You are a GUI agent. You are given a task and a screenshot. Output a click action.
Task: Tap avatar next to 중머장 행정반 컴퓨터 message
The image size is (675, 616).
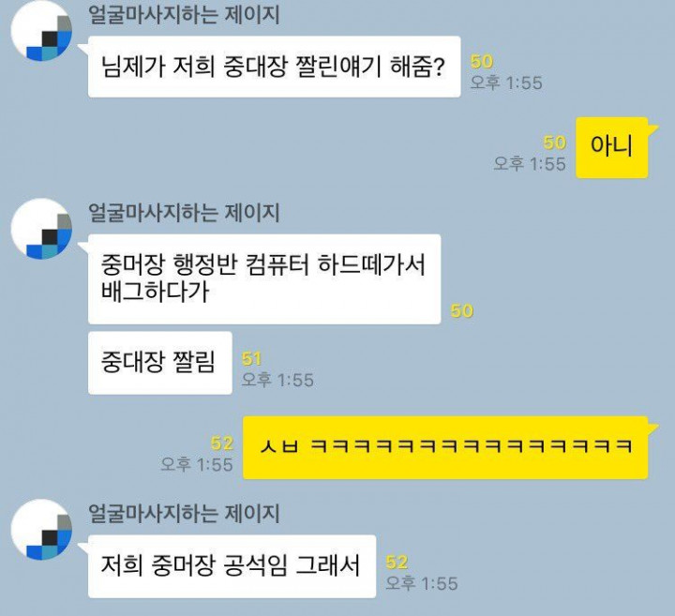click(41, 229)
